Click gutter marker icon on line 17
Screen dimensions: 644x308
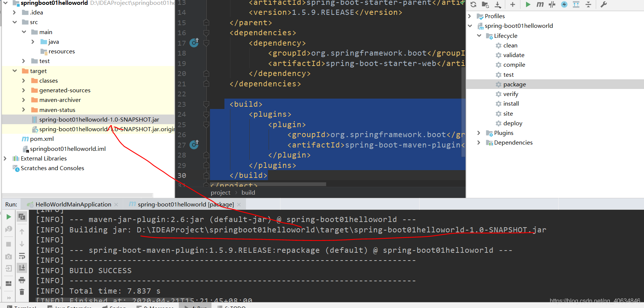tap(194, 43)
